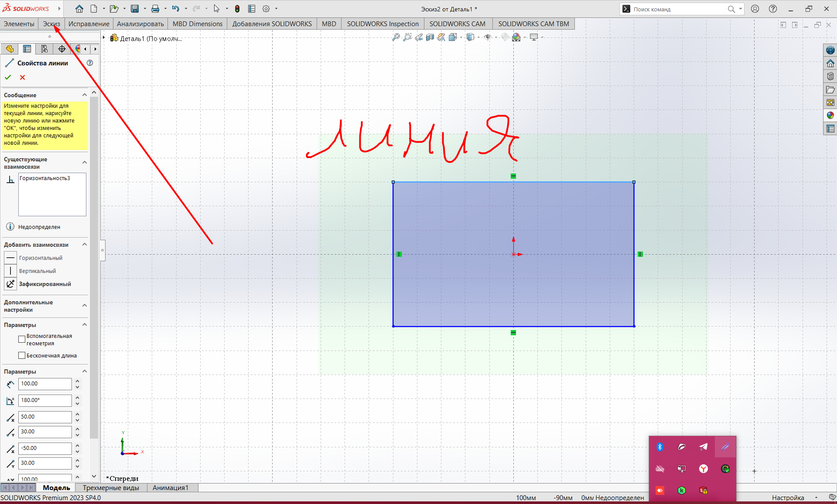Image resolution: width=837 pixels, height=504 pixels.
Task: Switch to the ConfigurationManager tab icon
Action: point(44,49)
